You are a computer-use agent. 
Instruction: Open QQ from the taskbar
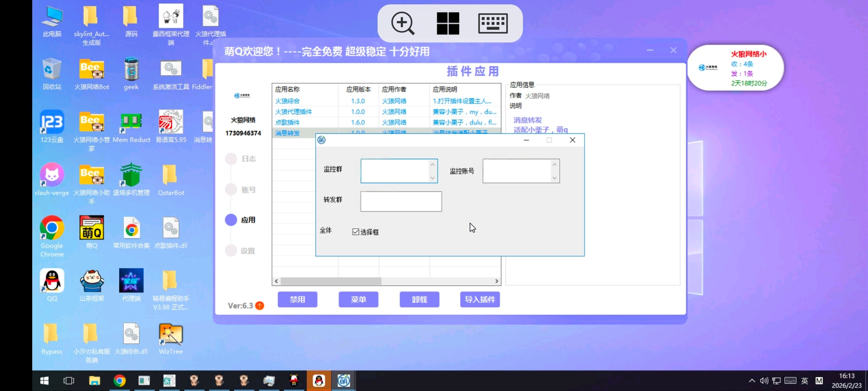[x=319, y=381]
